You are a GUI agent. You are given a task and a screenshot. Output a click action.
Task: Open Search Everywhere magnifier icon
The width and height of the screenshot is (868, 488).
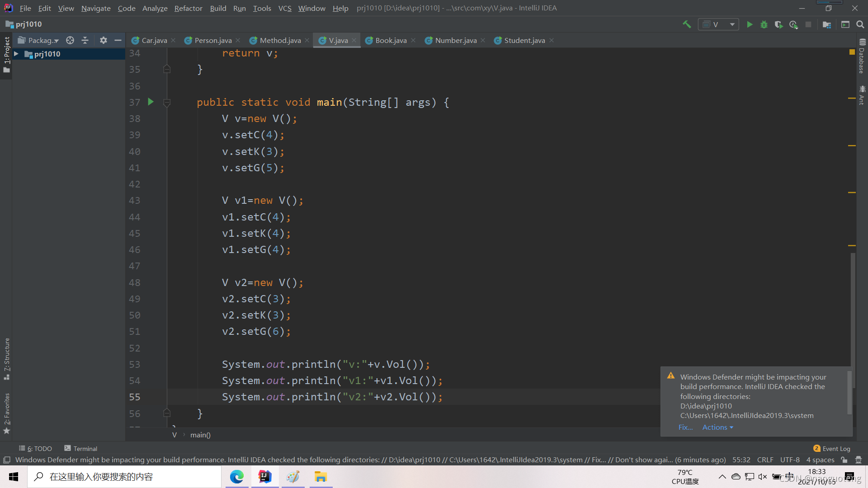pyautogui.click(x=860, y=24)
